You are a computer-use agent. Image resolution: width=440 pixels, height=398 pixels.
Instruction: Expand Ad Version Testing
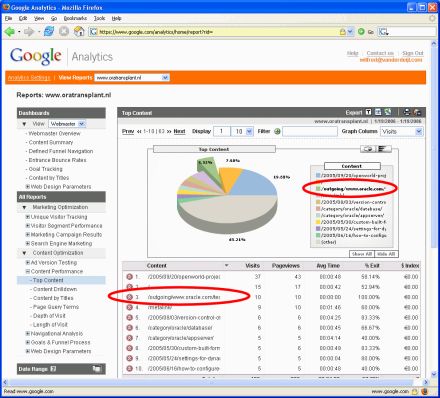(x=28, y=263)
